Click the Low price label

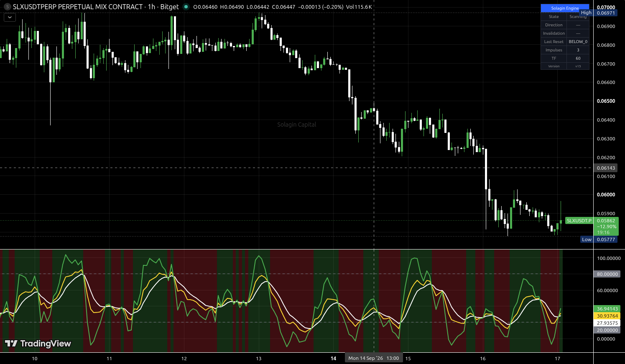point(587,239)
